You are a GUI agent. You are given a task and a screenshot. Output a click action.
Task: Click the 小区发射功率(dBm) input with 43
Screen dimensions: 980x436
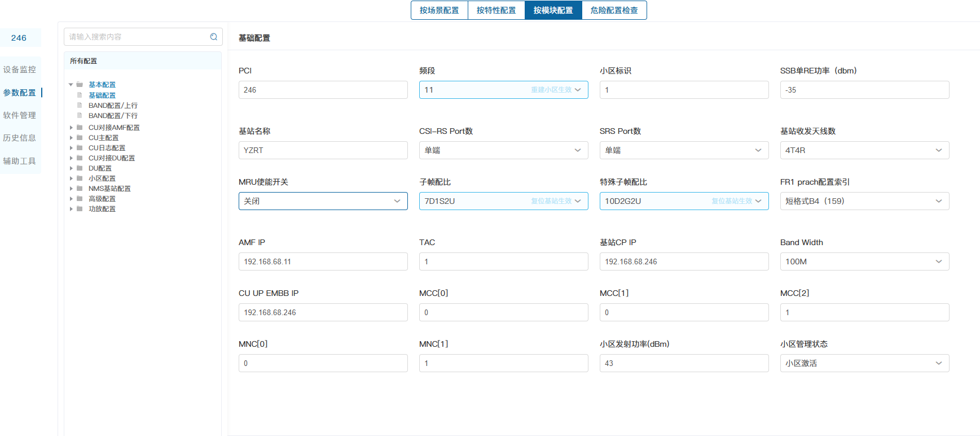tap(684, 363)
